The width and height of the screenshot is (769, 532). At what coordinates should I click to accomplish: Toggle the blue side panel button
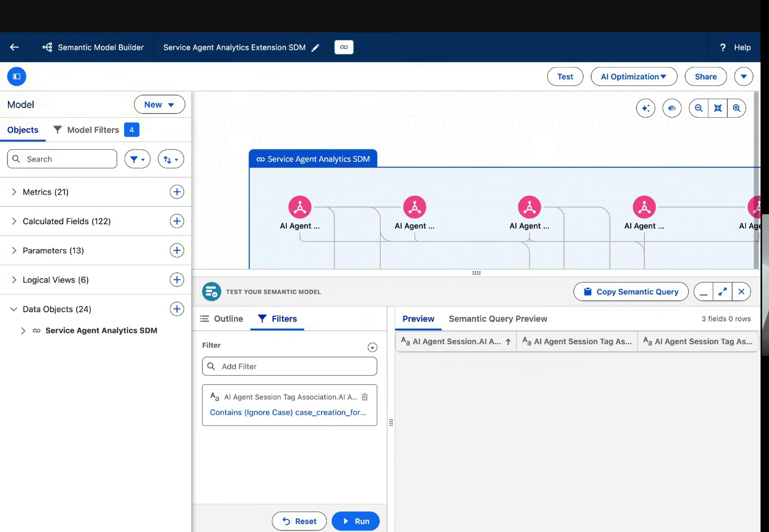click(x=16, y=77)
